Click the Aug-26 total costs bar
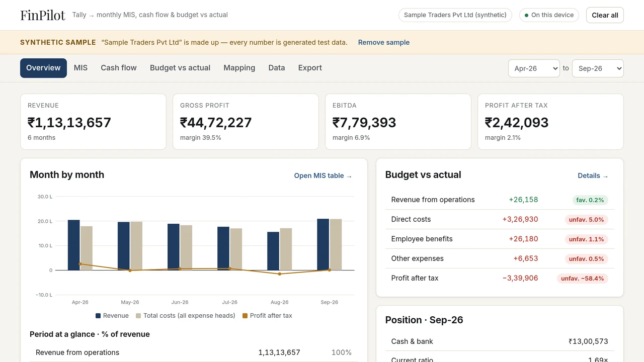The height and width of the screenshot is (362, 644). tap(286, 249)
